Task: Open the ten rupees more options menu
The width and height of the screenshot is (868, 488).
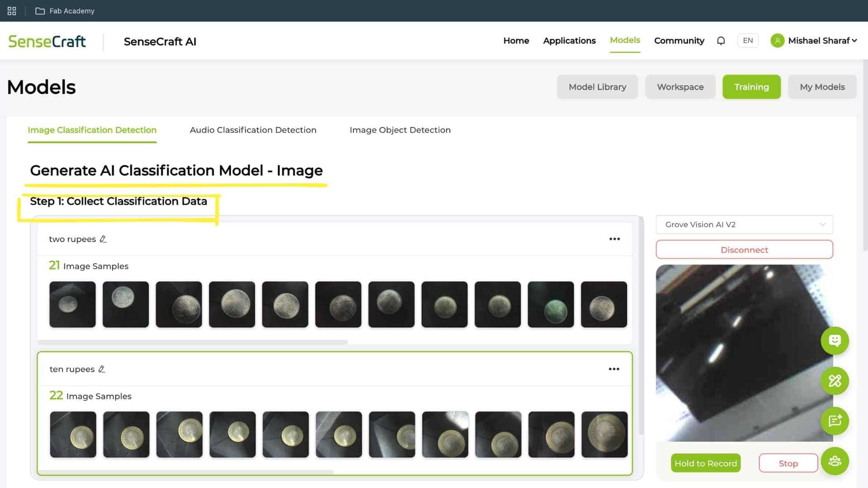Action: [x=614, y=369]
